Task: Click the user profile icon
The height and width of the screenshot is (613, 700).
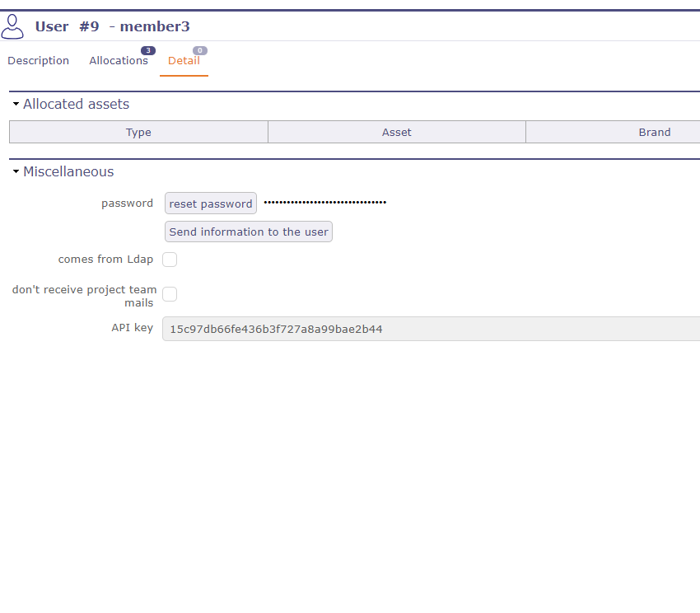Action: [x=12, y=26]
